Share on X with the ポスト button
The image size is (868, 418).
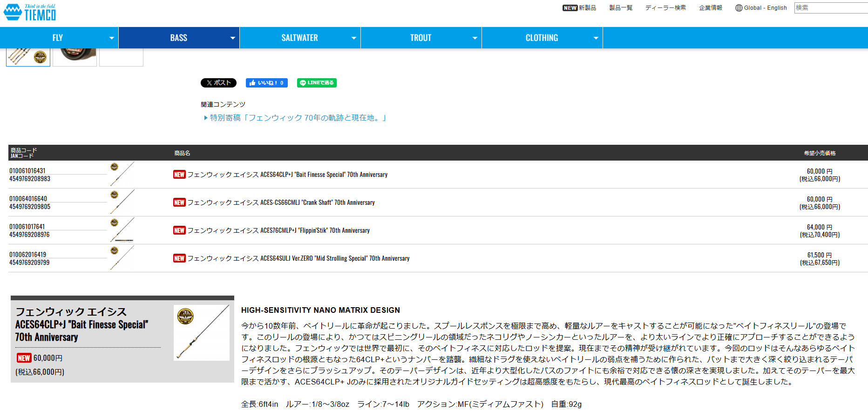click(x=218, y=83)
